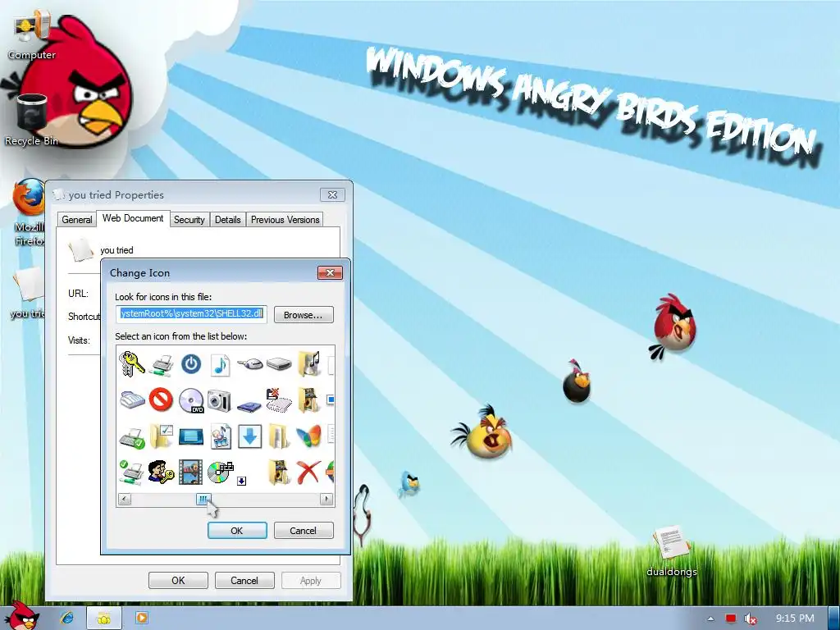Open the Angry Birds Start button
This screenshot has width=840, height=630.
[x=21, y=617]
